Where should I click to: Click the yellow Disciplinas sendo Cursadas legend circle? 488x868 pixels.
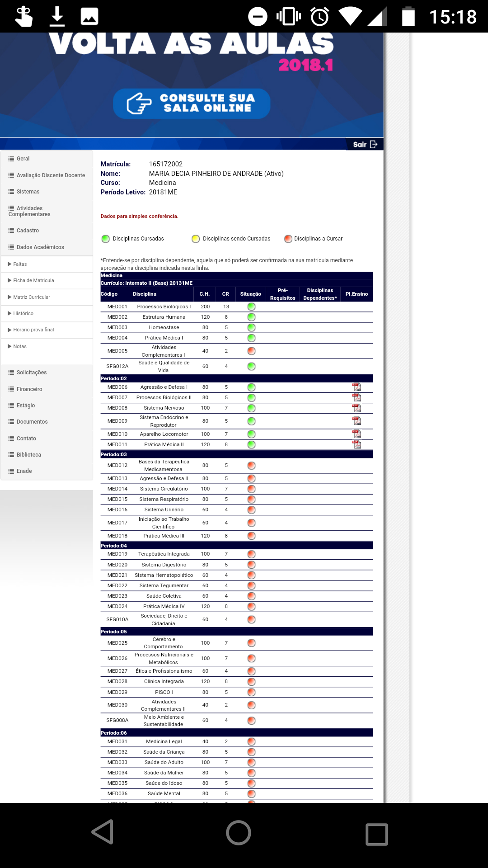tap(196, 239)
